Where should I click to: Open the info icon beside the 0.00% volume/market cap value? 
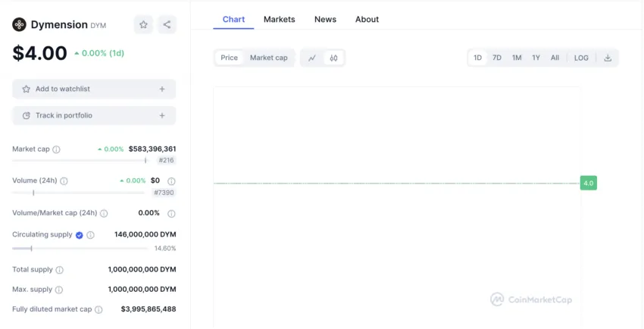(171, 213)
